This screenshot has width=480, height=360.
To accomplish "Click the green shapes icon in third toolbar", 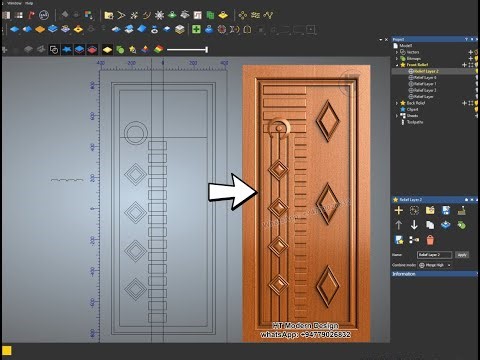I will coord(120,50).
